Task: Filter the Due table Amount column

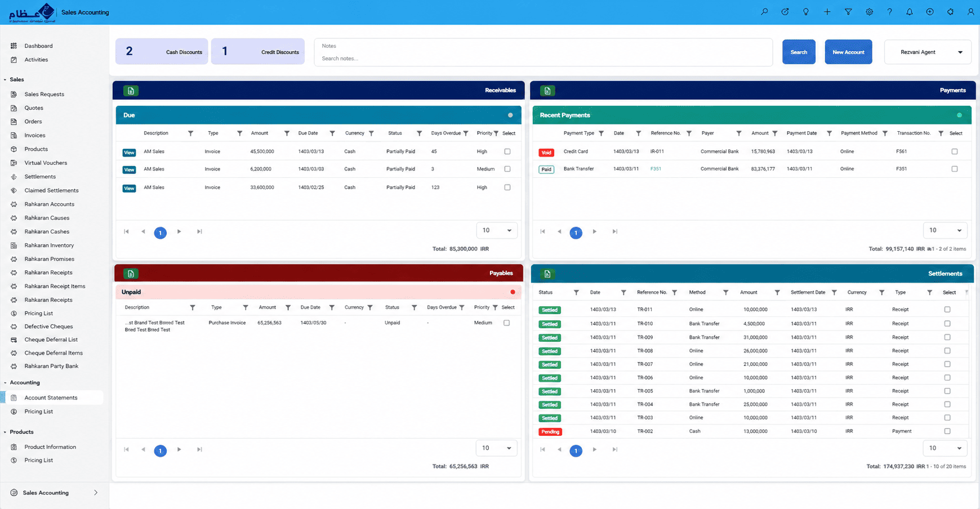Action: pos(287,133)
